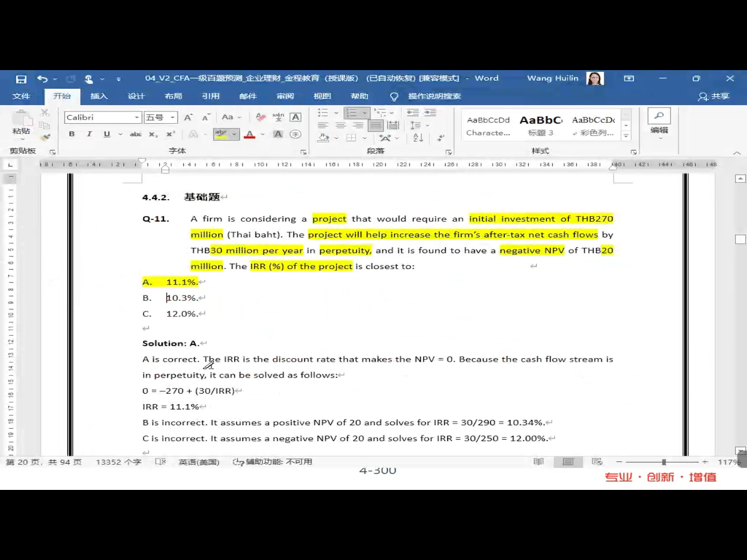Viewport: 747px width, 560px height.
Task: Toggle Italic formatting
Action: [89, 134]
